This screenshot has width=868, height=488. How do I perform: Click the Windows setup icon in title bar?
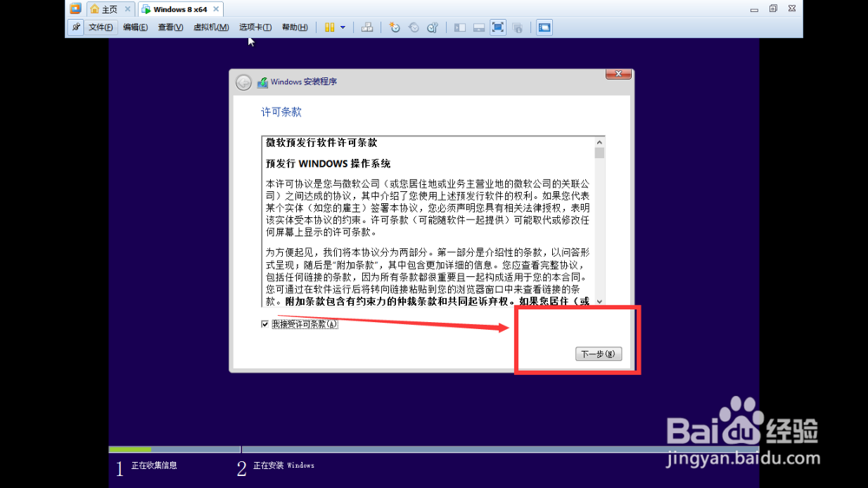(262, 82)
